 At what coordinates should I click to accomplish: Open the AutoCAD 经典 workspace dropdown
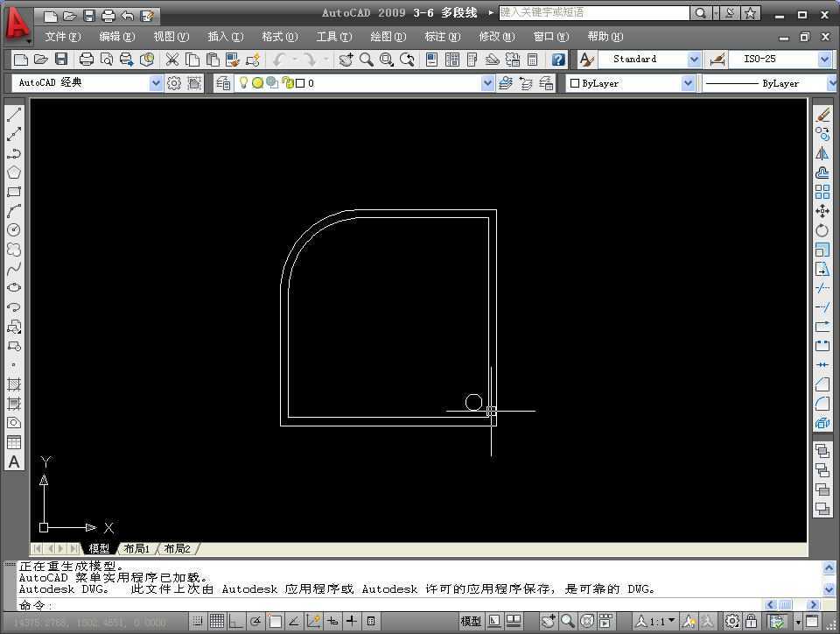pyautogui.click(x=156, y=83)
